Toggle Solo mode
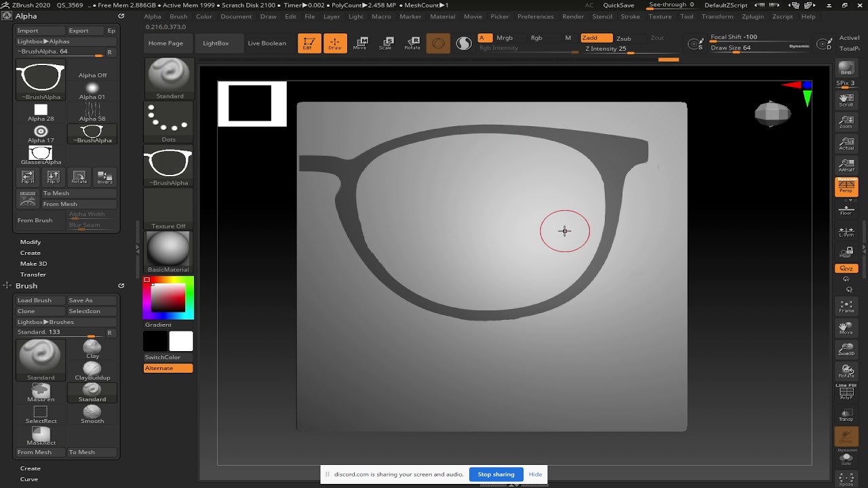Image resolution: width=868 pixels, height=488 pixels. click(x=846, y=460)
